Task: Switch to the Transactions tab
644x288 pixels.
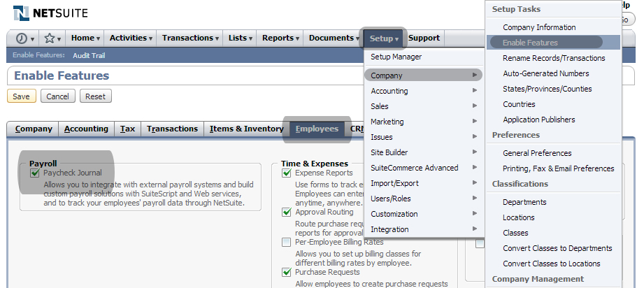Action: (172, 129)
